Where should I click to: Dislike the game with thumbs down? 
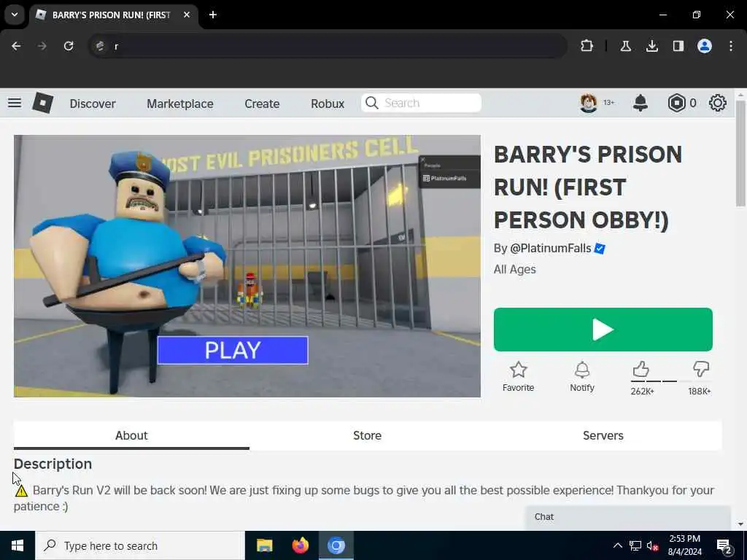click(x=701, y=369)
